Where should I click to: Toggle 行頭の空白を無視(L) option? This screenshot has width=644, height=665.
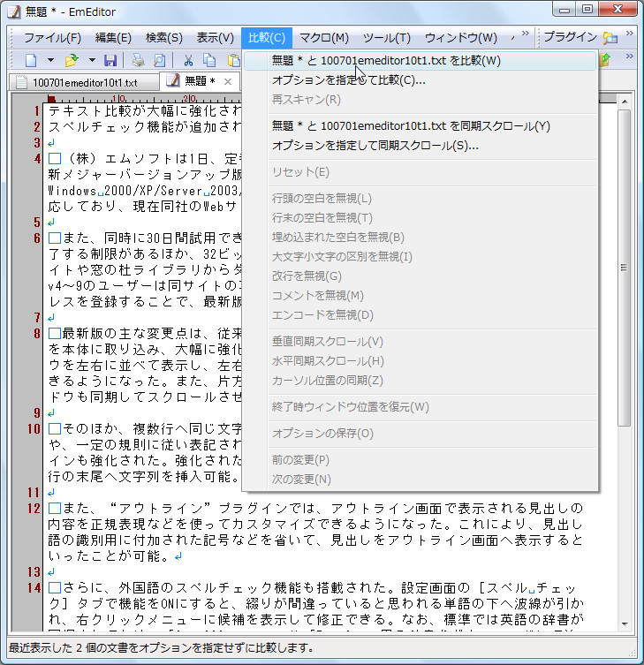pyautogui.click(x=420, y=199)
